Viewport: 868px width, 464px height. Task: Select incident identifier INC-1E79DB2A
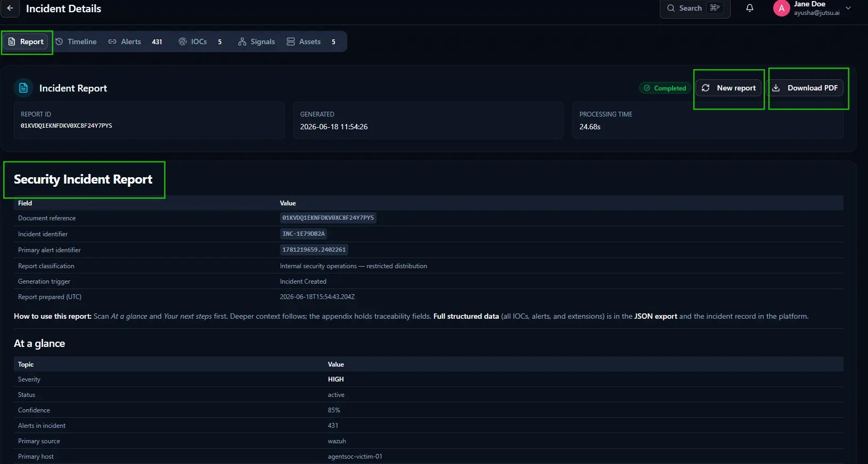304,234
